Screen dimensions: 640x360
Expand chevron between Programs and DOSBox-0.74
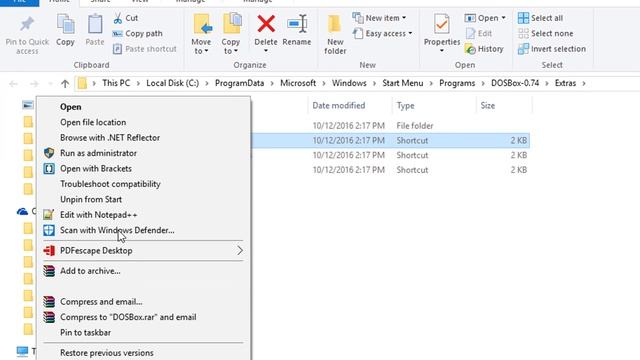click(x=483, y=83)
